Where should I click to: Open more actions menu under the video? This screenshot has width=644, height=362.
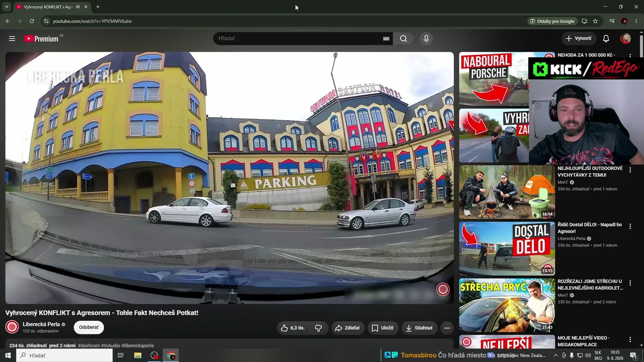[x=447, y=328]
